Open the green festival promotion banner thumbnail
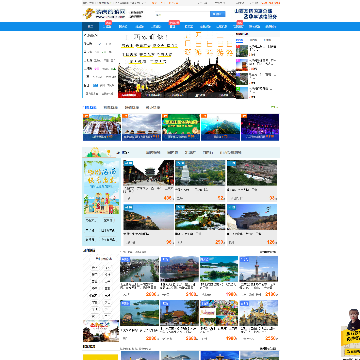 [x=181, y=127]
